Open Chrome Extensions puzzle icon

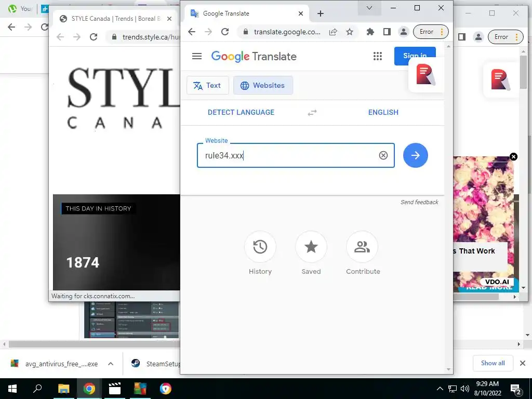coord(370,32)
